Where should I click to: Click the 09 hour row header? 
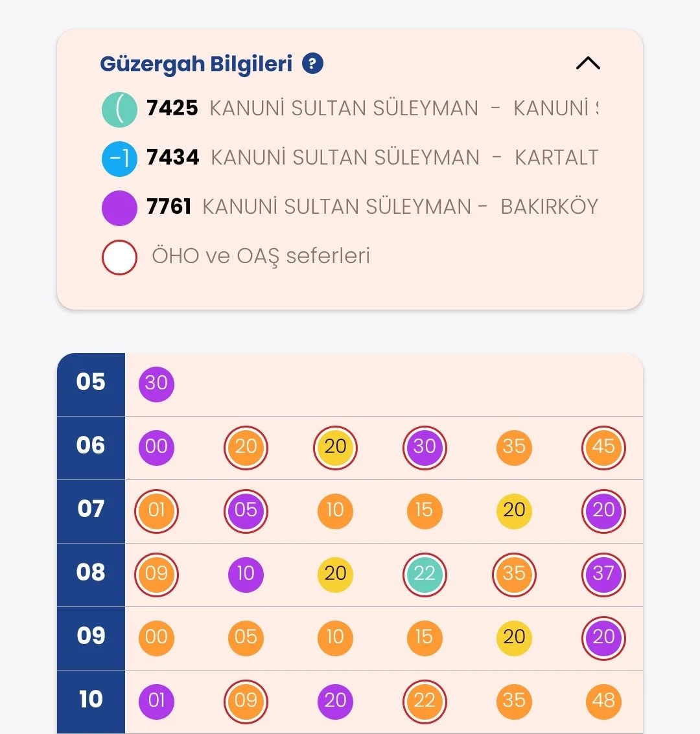click(x=91, y=637)
